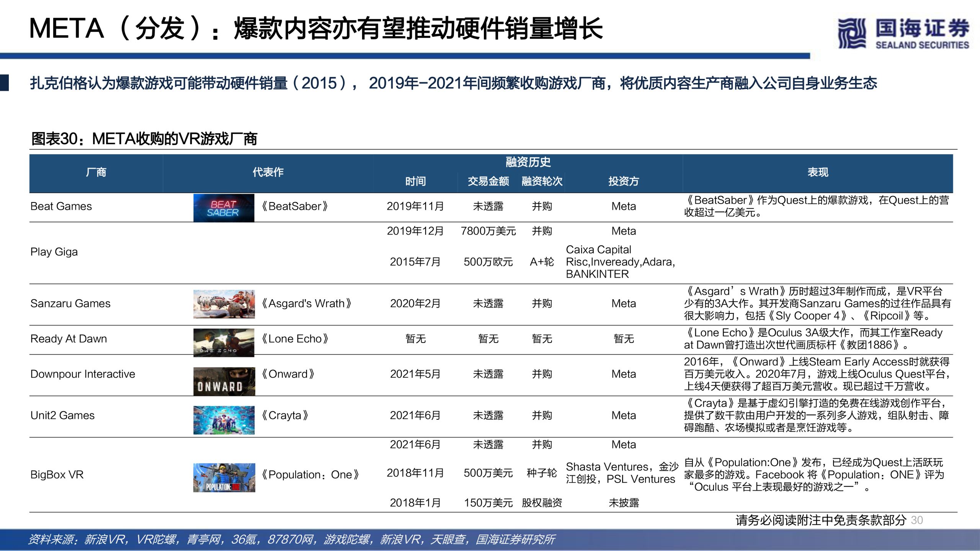Select the chart caption 图表30
980x551 pixels.
click(144, 139)
